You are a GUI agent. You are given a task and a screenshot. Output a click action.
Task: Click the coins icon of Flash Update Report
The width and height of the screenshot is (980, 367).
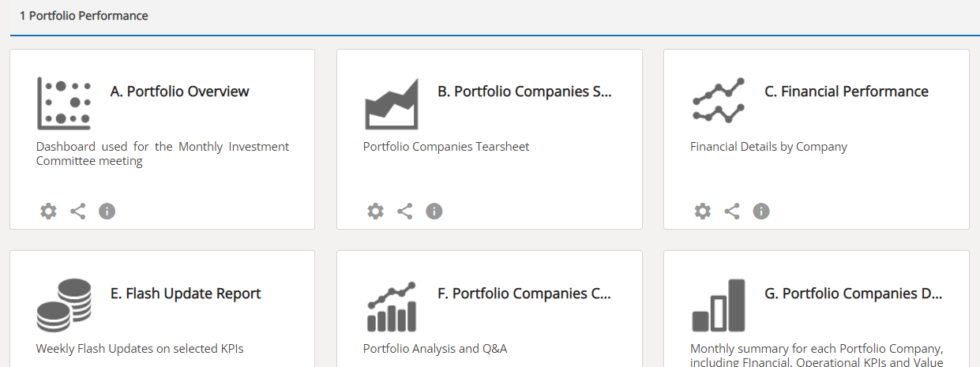pyautogui.click(x=64, y=305)
